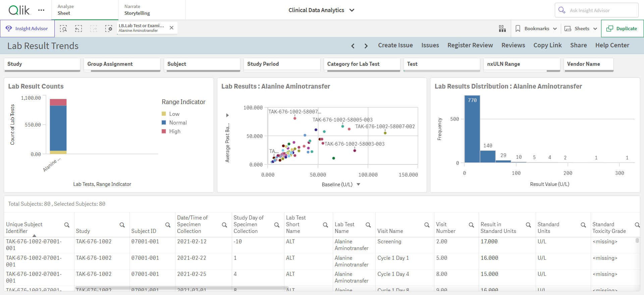Search the Study column
The width and height of the screenshot is (644, 295).
click(122, 225)
